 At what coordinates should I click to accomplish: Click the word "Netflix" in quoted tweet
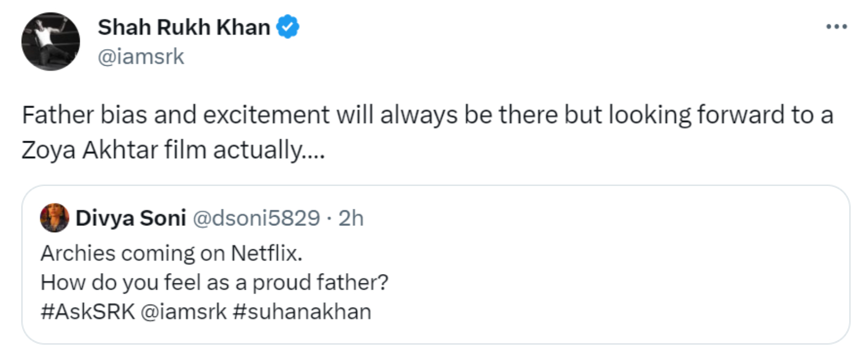(266, 253)
